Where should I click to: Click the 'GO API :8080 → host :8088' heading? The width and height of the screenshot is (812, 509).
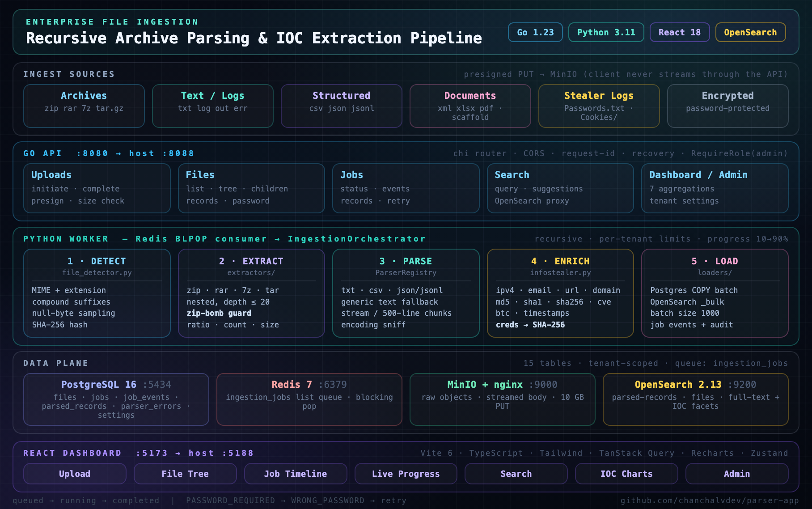tap(109, 153)
